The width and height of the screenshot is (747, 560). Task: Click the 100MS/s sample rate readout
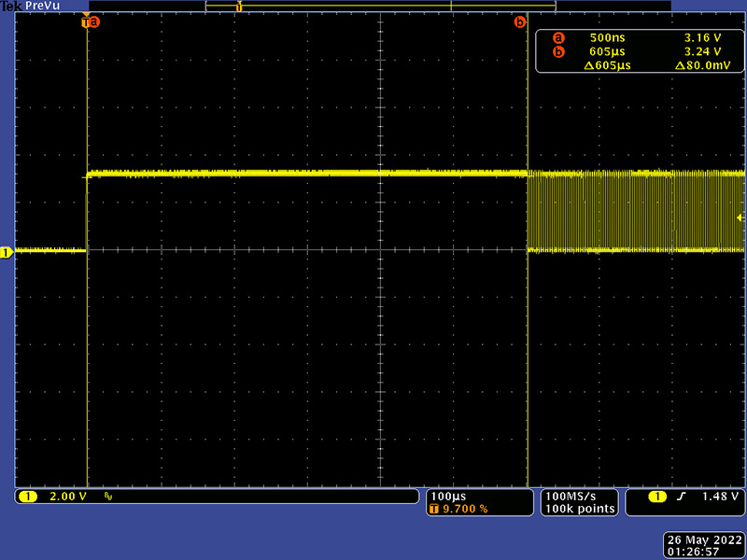point(569,496)
